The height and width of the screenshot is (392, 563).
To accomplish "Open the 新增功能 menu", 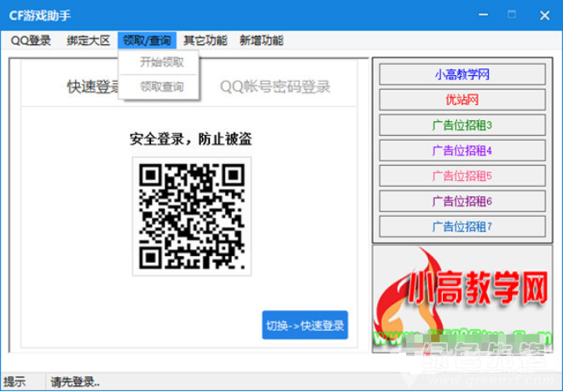I will click(261, 40).
